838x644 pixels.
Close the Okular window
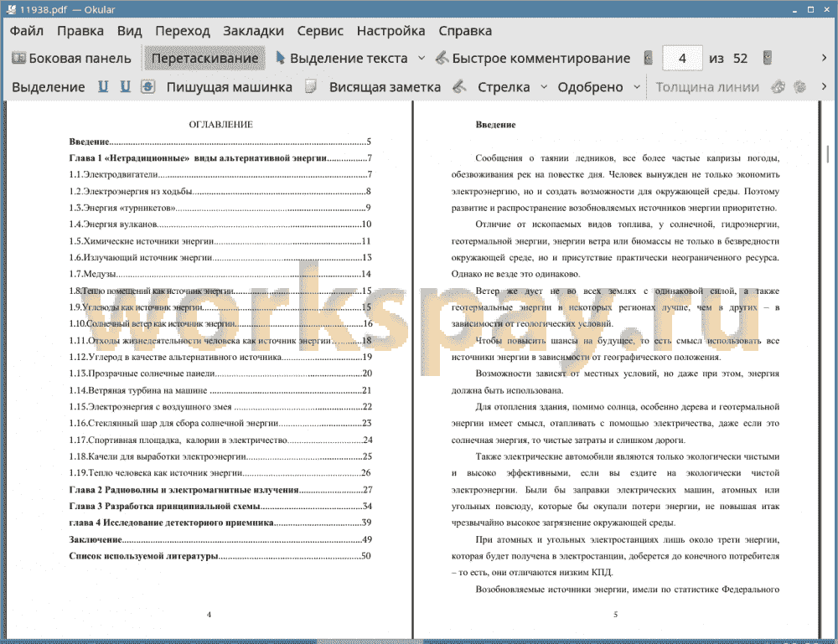coord(826,9)
